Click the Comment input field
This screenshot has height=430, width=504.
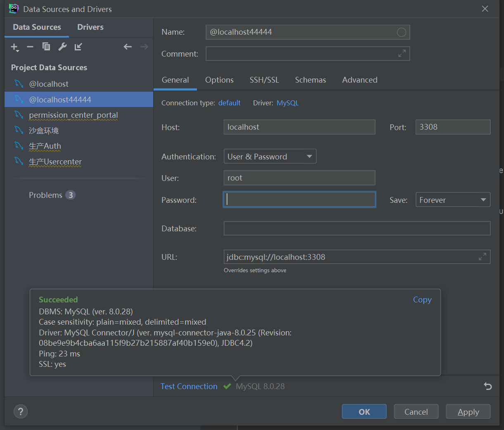click(x=308, y=54)
